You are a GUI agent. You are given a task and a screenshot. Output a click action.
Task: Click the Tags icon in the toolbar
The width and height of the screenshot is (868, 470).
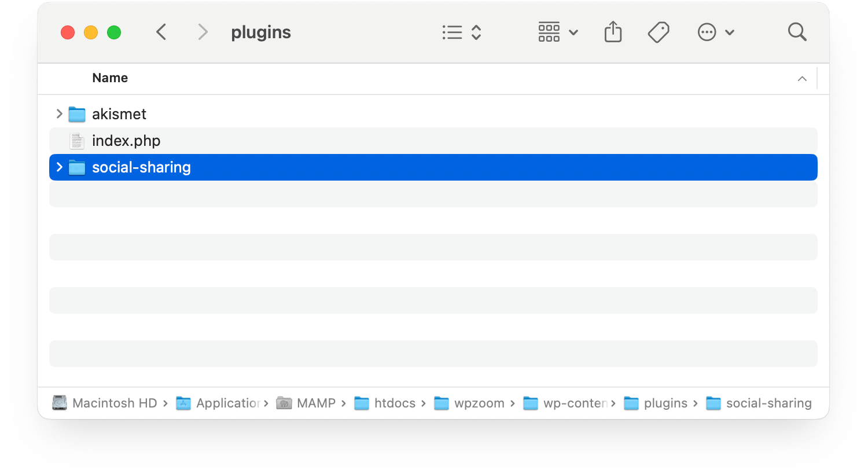click(x=658, y=32)
